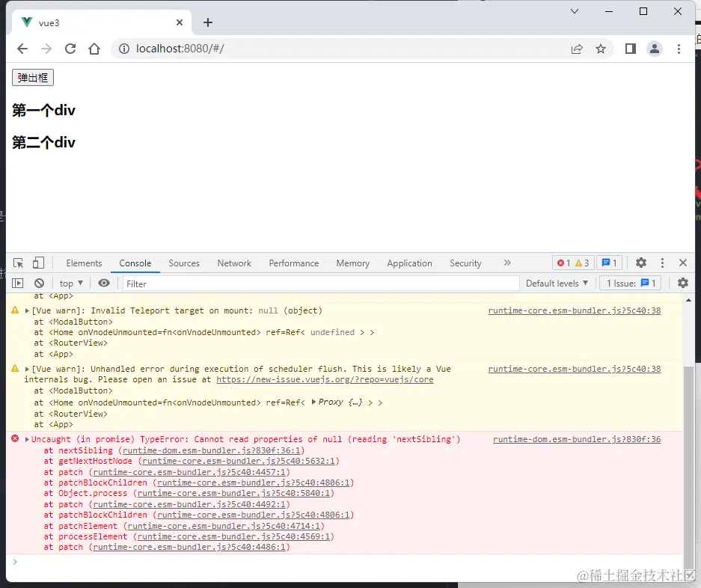The height and width of the screenshot is (588, 701).
Task: Toggle device toolbar emulation
Action: pyautogui.click(x=38, y=263)
